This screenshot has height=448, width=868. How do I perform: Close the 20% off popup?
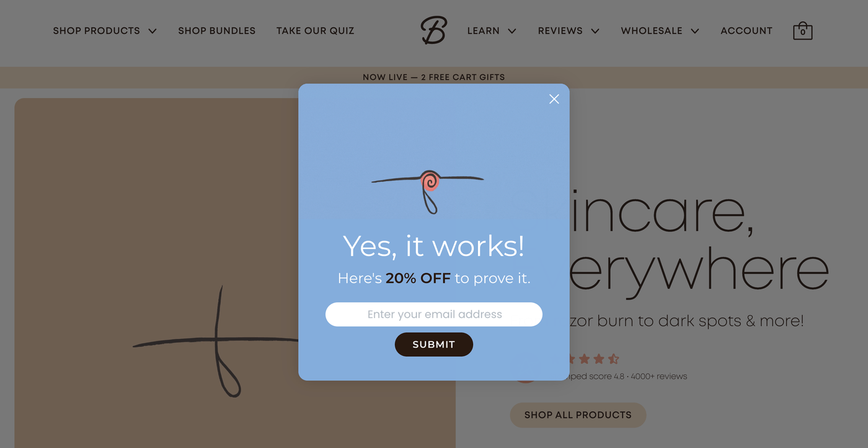554,99
